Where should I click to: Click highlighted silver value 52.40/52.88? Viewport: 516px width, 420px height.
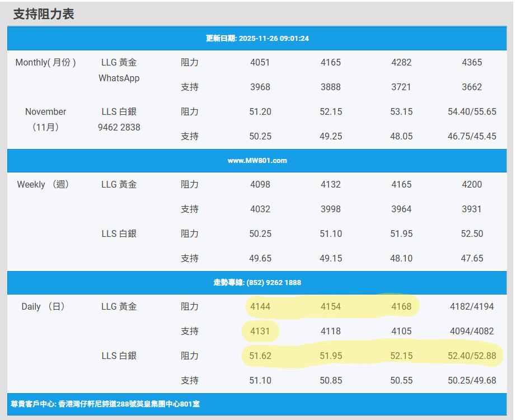click(x=472, y=356)
